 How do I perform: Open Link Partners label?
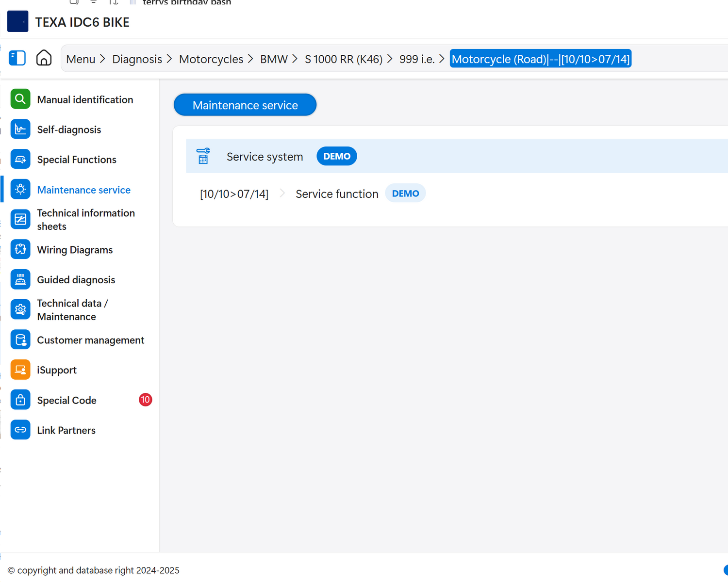pyautogui.click(x=66, y=430)
